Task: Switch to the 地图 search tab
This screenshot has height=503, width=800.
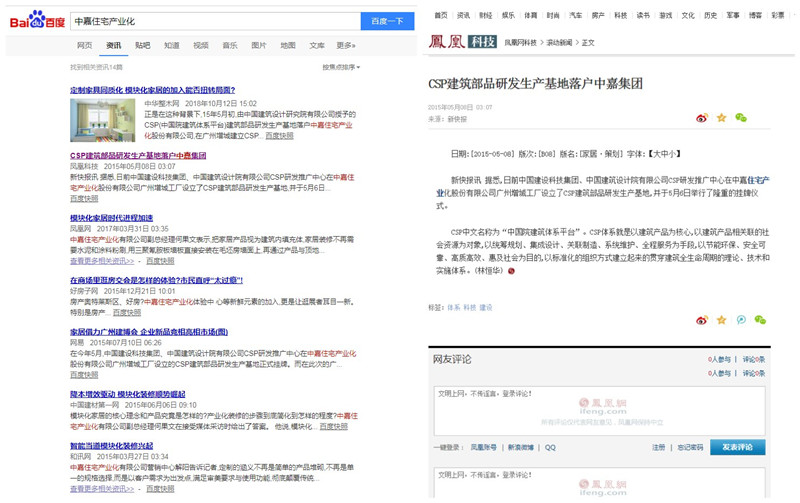Action: [x=288, y=45]
